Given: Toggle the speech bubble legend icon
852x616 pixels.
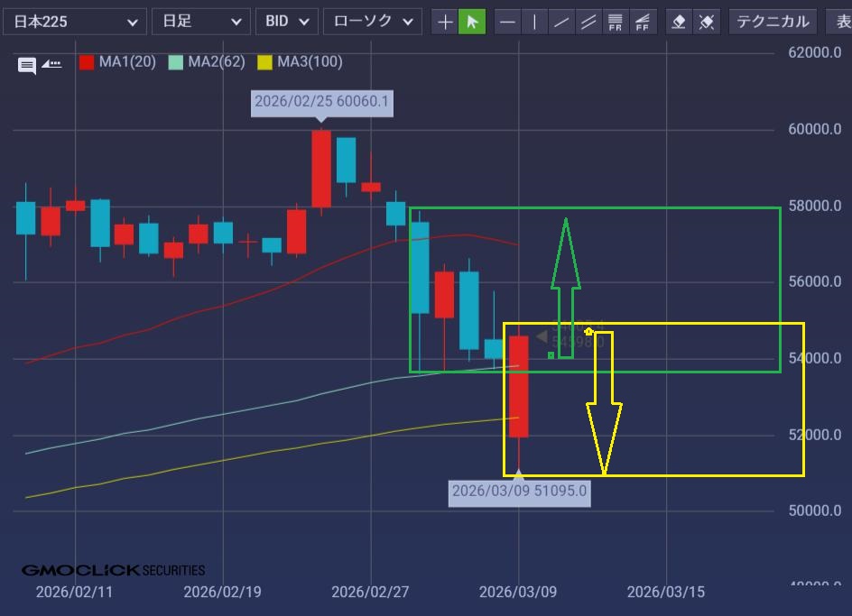Looking at the screenshot, I should tap(27, 64).
